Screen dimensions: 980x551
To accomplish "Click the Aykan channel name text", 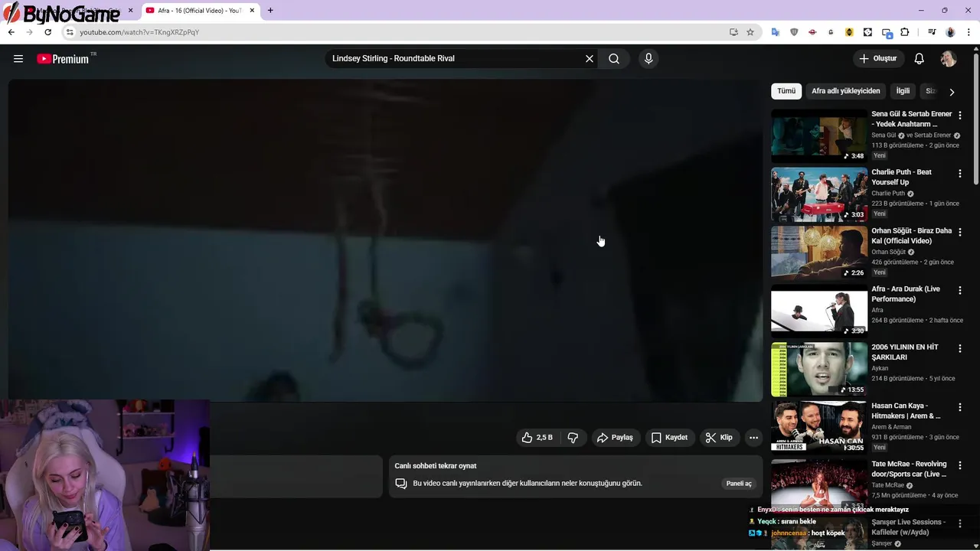I will pos(880,368).
